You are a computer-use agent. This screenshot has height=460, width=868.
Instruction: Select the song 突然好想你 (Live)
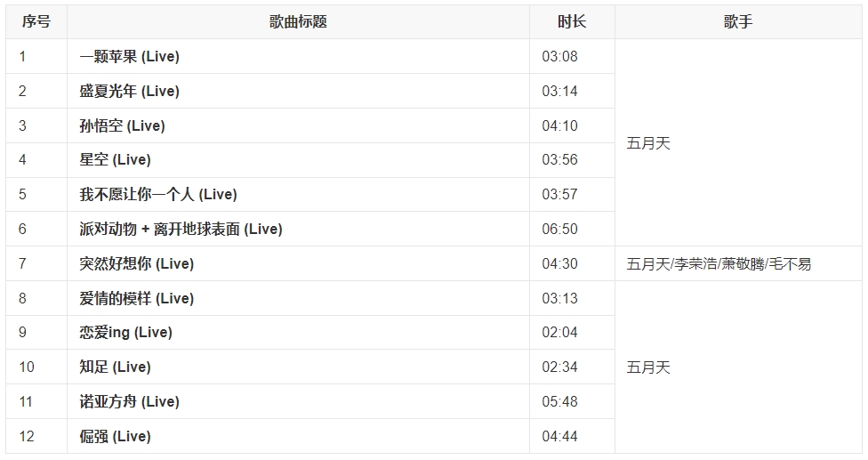[x=136, y=264]
